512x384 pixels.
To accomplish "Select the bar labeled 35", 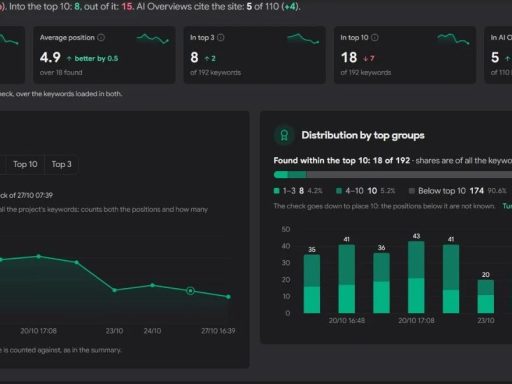I will (x=312, y=284).
